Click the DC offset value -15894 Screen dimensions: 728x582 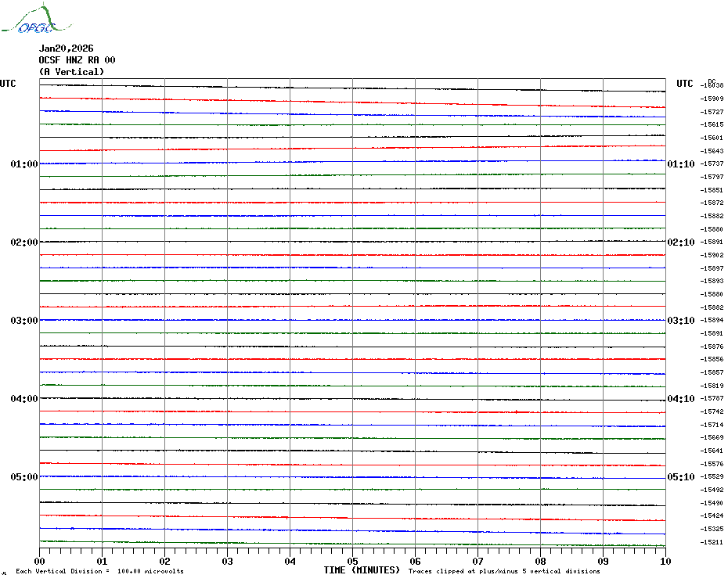712,320
